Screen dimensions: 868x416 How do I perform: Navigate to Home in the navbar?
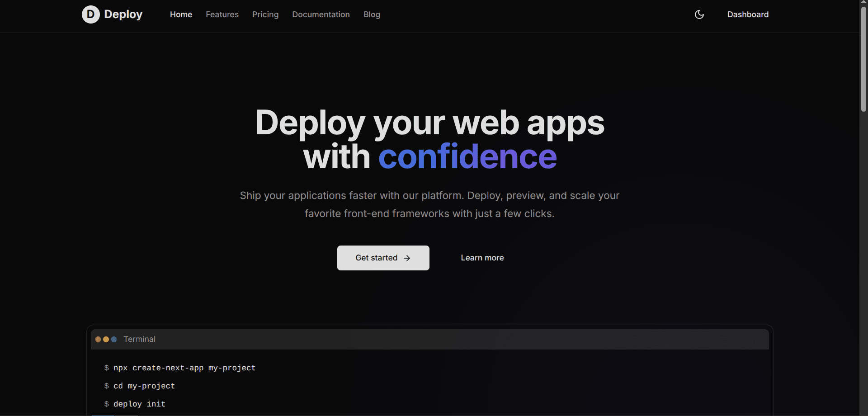click(181, 14)
